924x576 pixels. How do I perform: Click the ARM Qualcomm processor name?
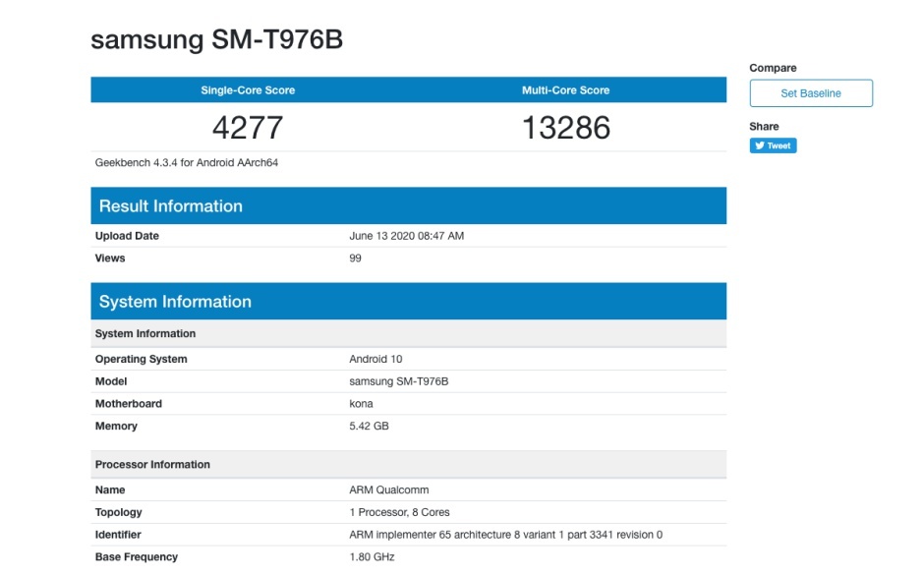pos(388,490)
